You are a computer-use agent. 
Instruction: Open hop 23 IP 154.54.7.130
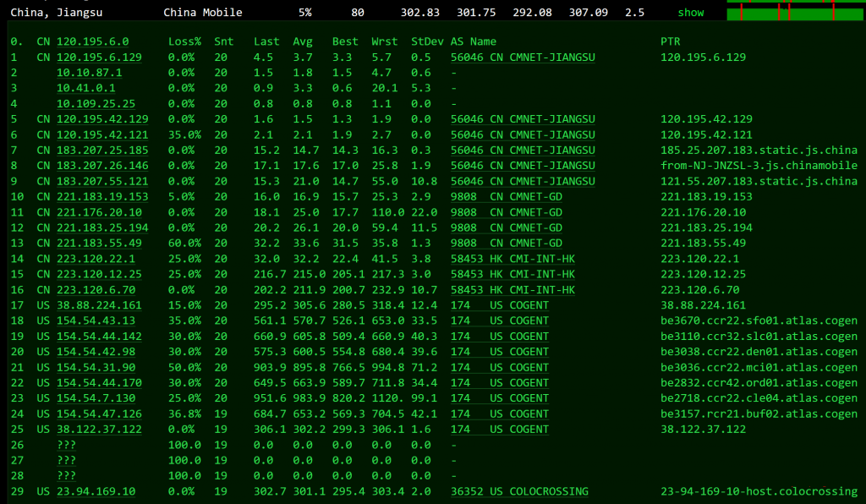tap(96, 398)
